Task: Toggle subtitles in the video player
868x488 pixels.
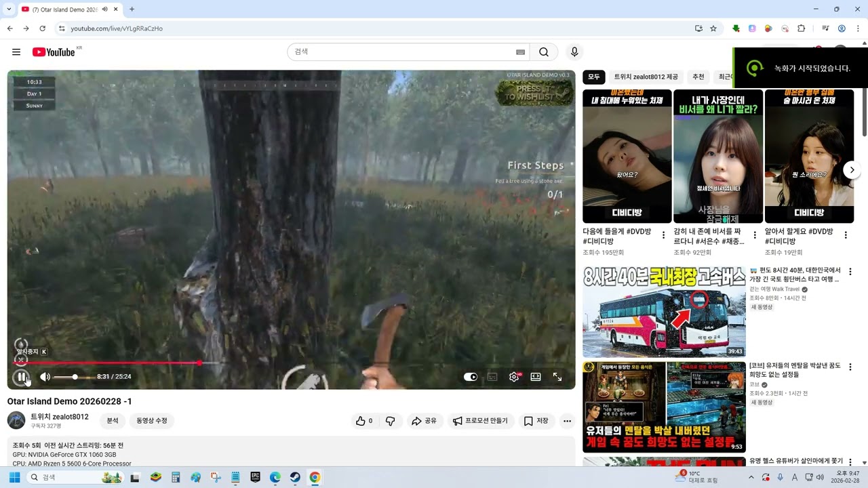Action: click(x=492, y=377)
